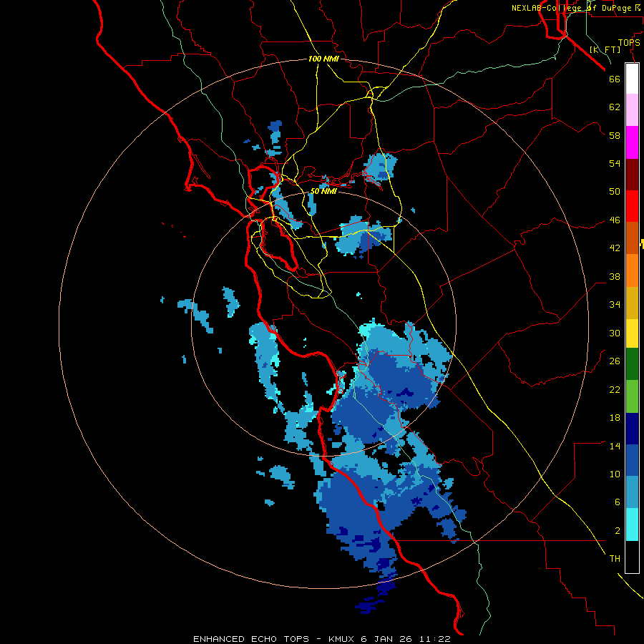Click the legend value '50'
The image size is (644, 644).
pyautogui.click(x=615, y=192)
